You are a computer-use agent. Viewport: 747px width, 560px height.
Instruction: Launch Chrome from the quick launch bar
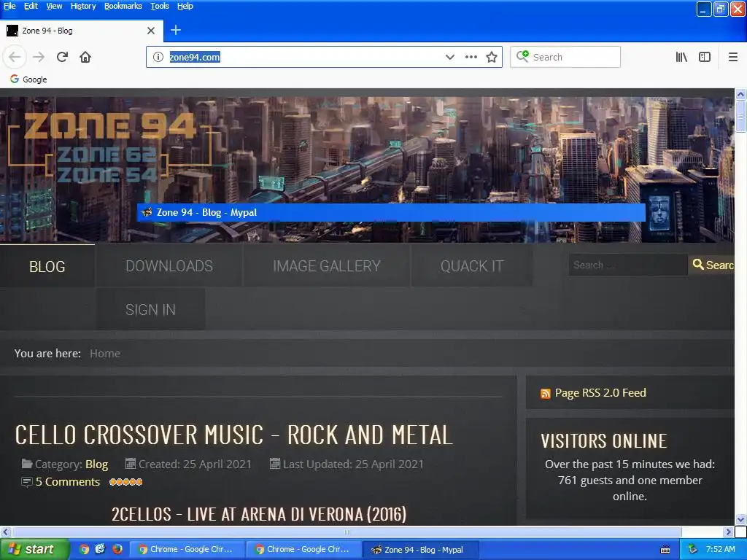85,549
